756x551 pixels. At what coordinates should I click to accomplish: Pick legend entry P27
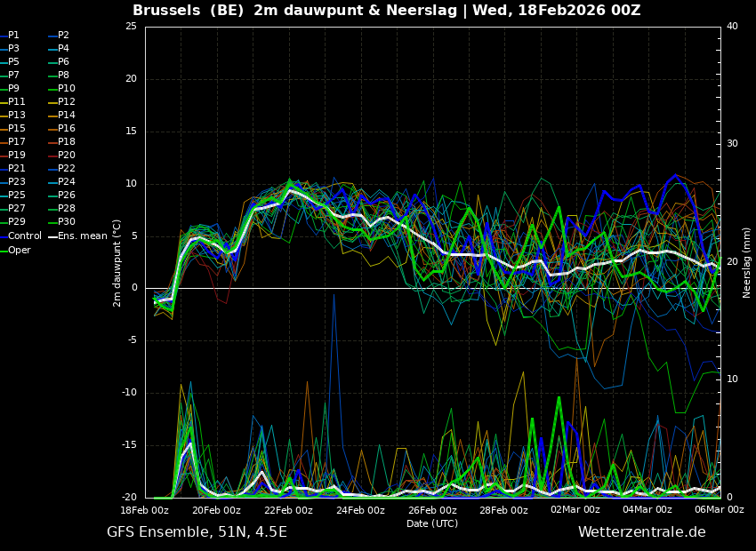13,208
